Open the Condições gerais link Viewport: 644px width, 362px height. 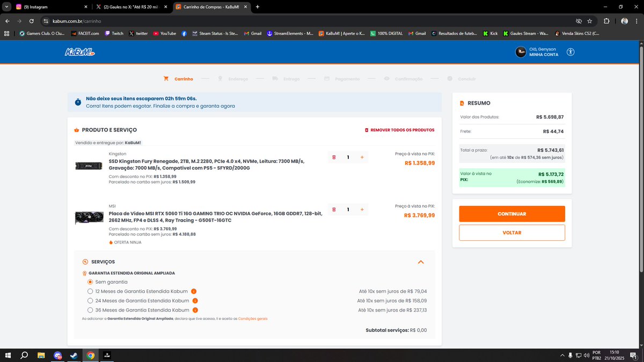(x=253, y=319)
